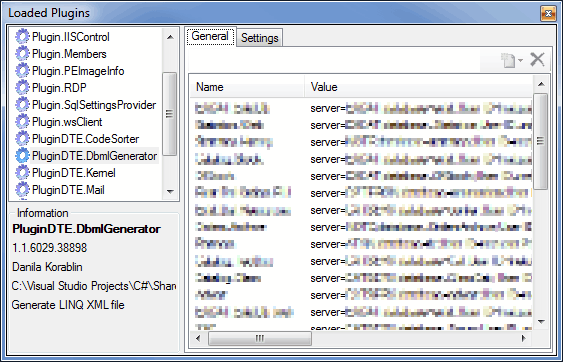The height and width of the screenshot is (362, 563).
Task: Click version text 1.1.6029.38898
Action: (x=50, y=247)
